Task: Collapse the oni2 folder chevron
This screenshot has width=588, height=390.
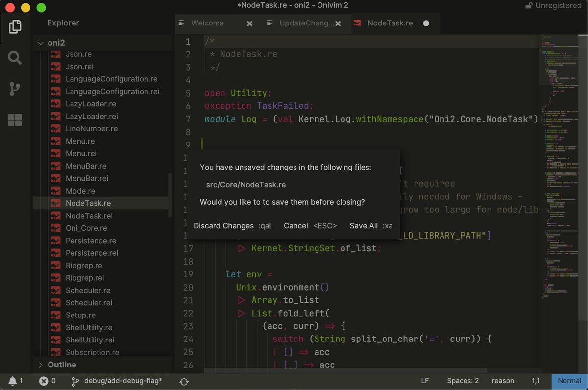Action: tap(40, 43)
